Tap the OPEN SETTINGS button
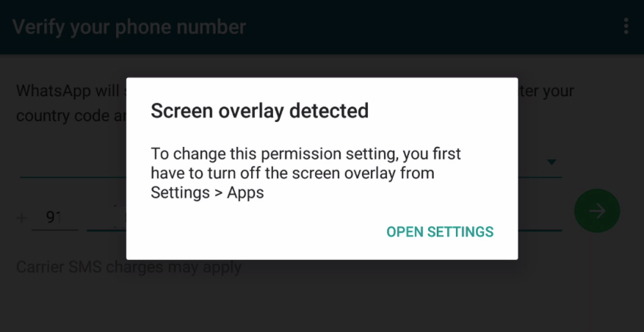 click(x=440, y=232)
